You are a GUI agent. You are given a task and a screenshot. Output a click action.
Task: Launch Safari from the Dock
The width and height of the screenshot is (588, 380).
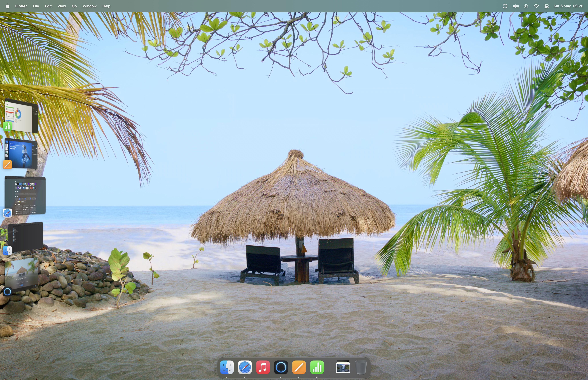coord(245,367)
